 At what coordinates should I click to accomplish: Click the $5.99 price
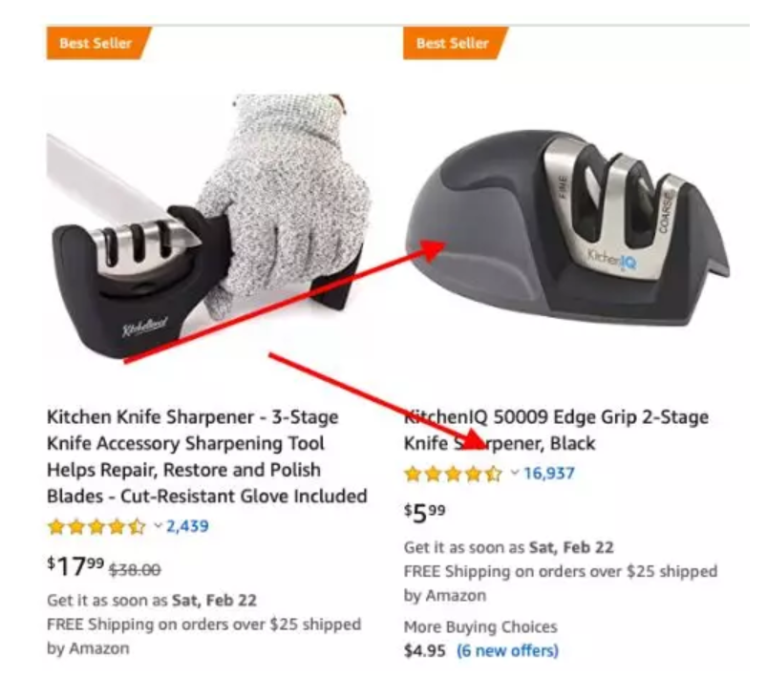coord(425,514)
